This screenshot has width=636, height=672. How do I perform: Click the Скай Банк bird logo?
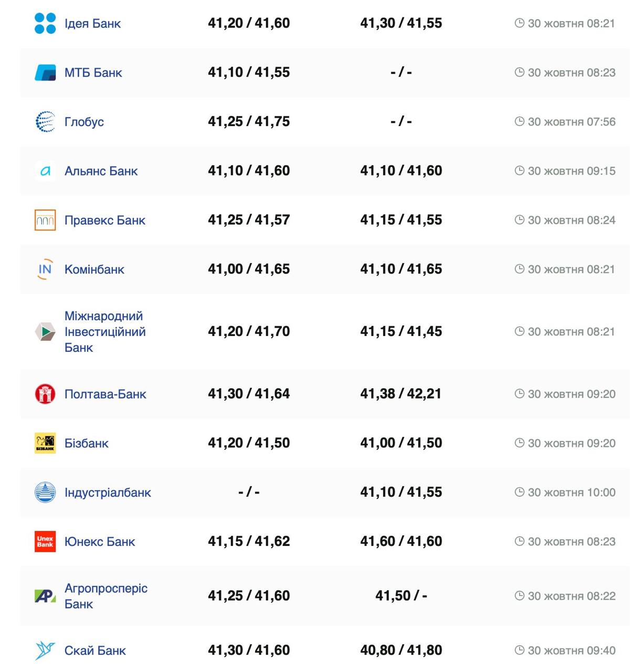[x=45, y=650]
